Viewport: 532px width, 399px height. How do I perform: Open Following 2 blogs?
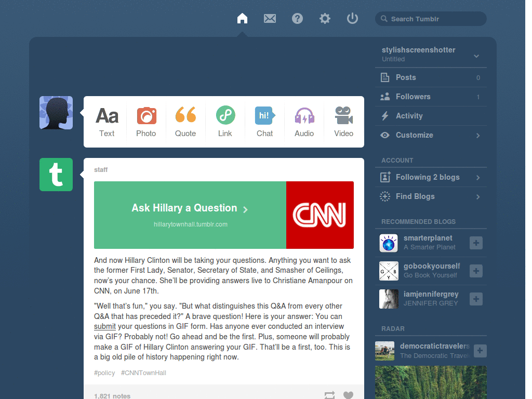pyautogui.click(x=431, y=177)
